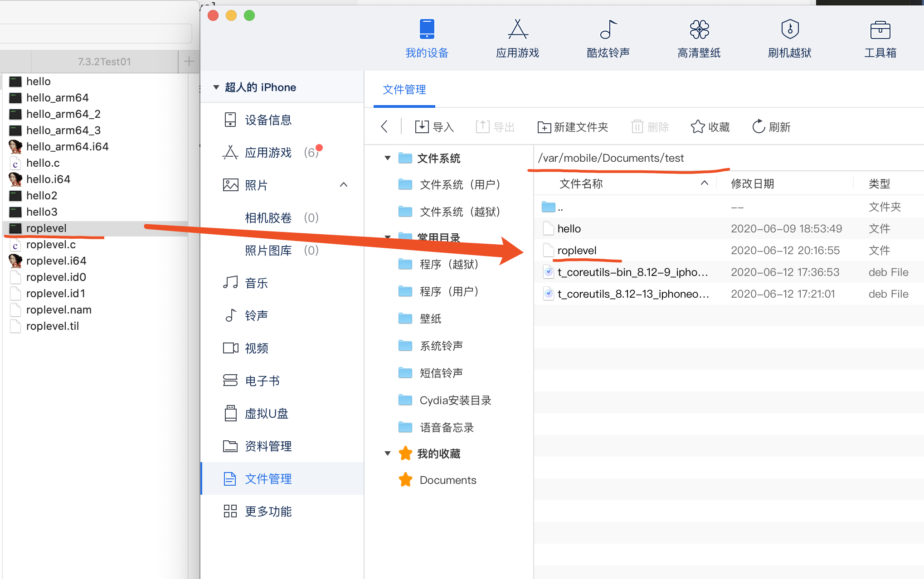Select 照片 in the sidebar
The image size is (924, 579).
282,185
